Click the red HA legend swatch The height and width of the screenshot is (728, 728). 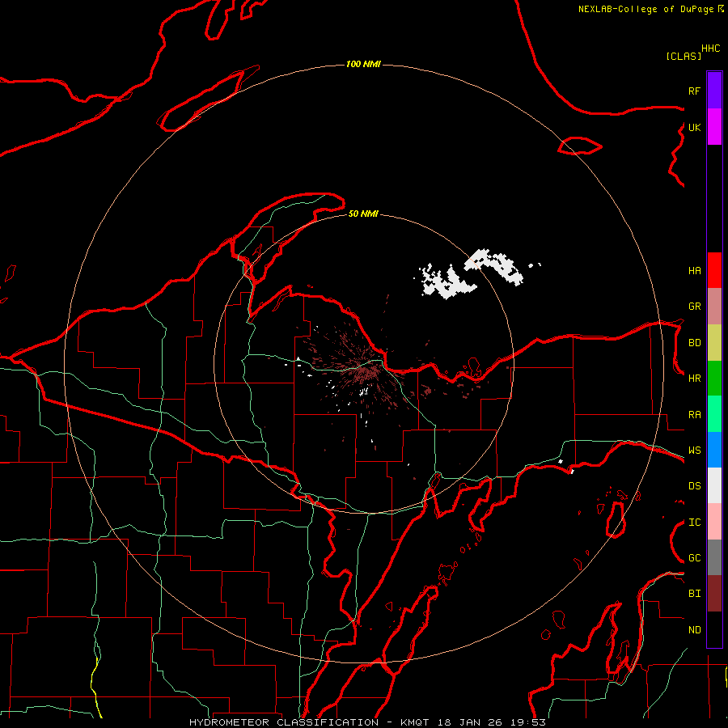tap(714, 270)
